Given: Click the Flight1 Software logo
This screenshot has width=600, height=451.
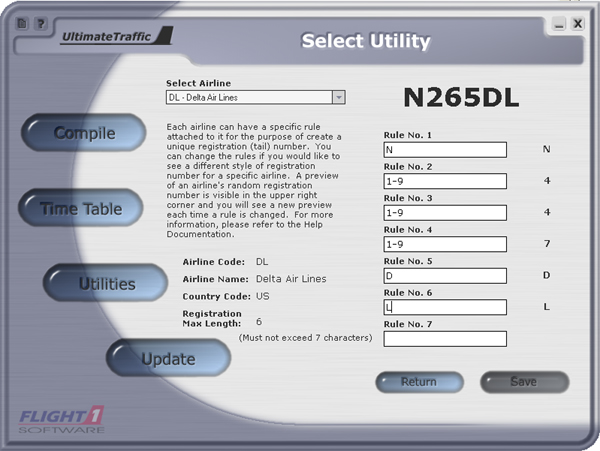Looking at the screenshot, I should [x=61, y=420].
